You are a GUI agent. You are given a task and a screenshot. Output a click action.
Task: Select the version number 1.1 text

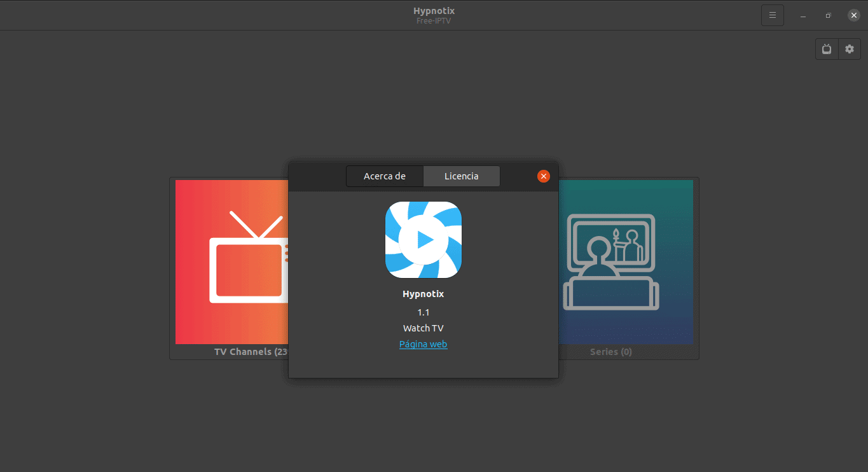coord(423,312)
